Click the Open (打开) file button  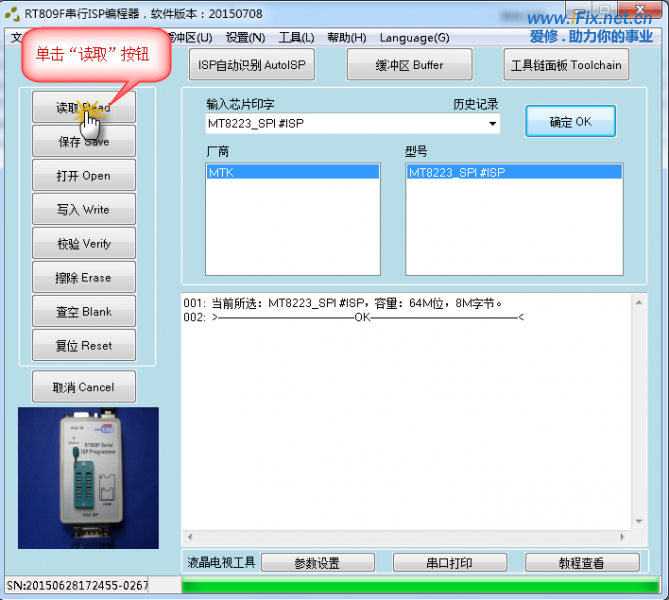[83, 176]
